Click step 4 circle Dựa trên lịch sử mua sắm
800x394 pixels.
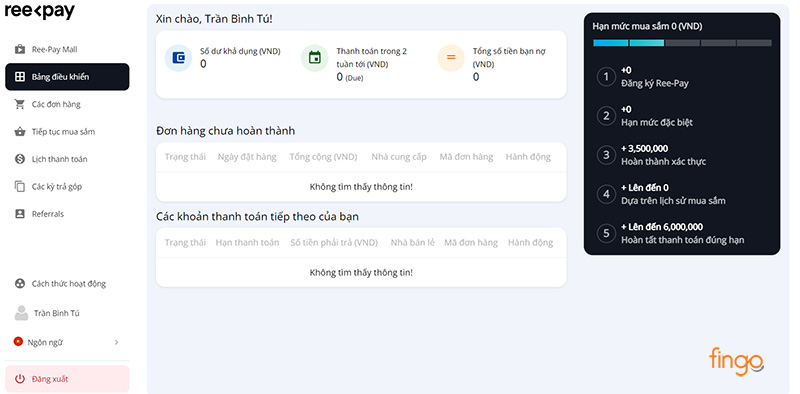(x=606, y=194)
